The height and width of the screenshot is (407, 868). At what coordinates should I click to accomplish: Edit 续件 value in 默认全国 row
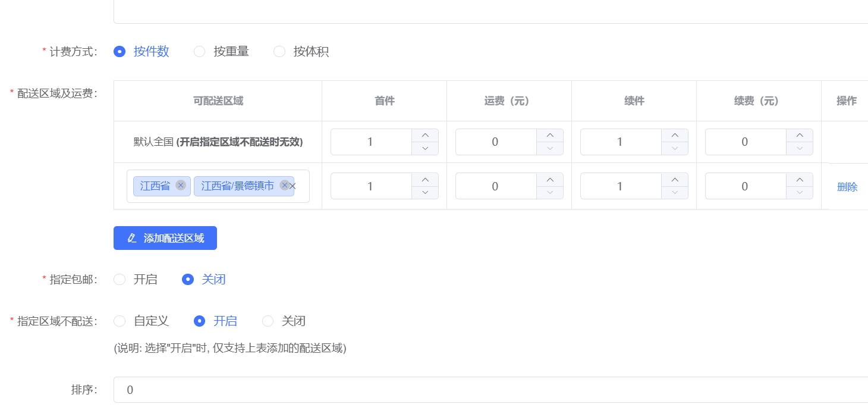(x=620, y=142)
